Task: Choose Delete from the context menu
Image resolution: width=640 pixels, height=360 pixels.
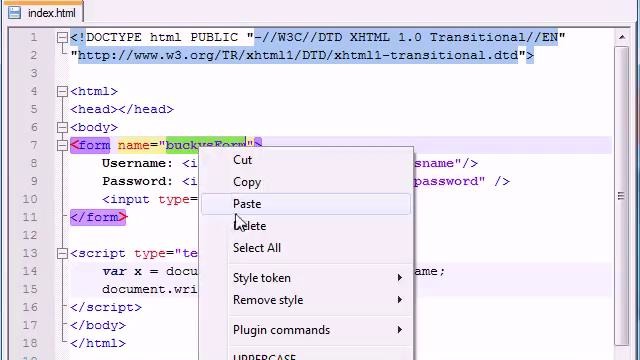Action: [306, 226]
